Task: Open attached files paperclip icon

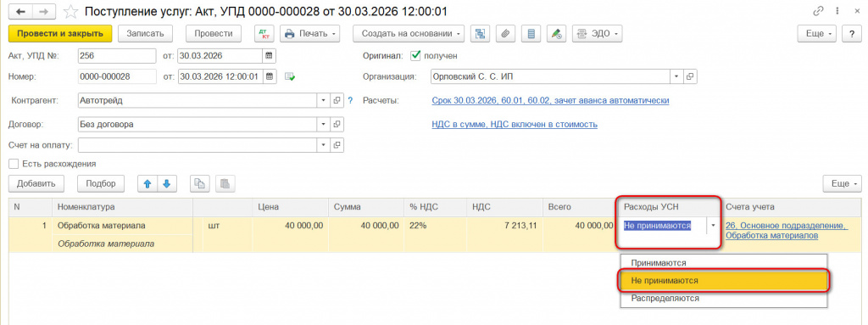Action: (505, 34)
